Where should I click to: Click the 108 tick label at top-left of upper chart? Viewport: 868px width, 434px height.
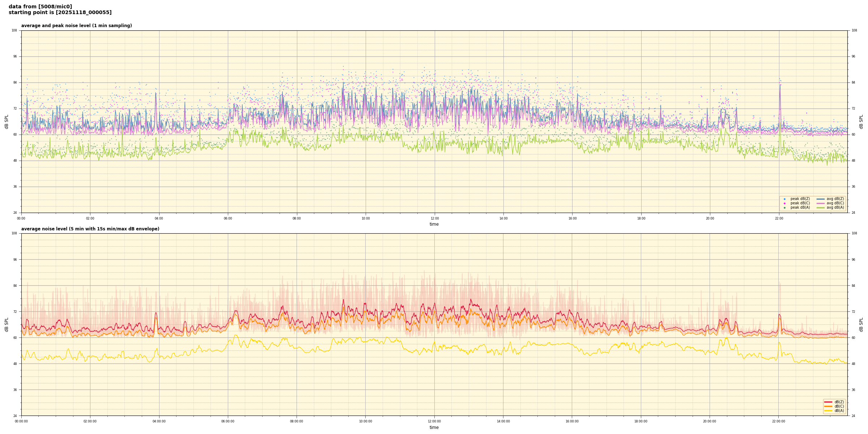pos(14,30)
